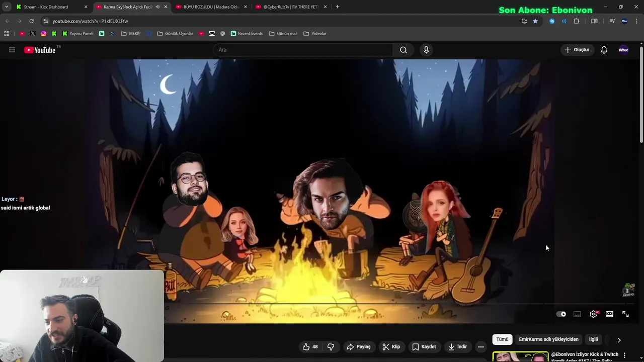Toggle autoplay switch in the player

pos(561,314)
